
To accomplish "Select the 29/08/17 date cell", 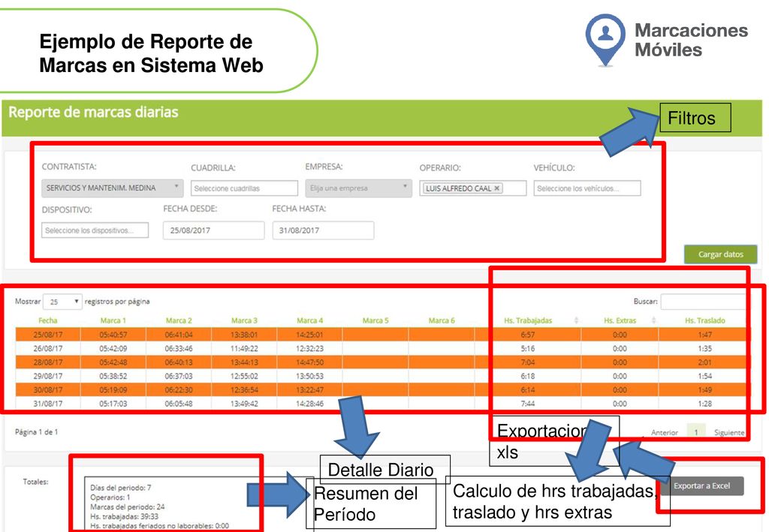I will pos(48,376).
